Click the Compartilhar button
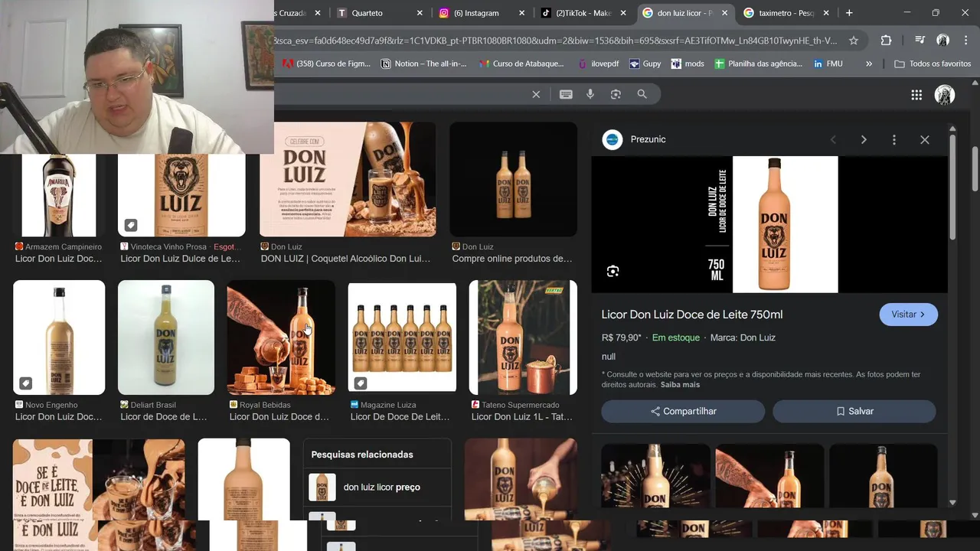980x551 pixels. (683, 411)
